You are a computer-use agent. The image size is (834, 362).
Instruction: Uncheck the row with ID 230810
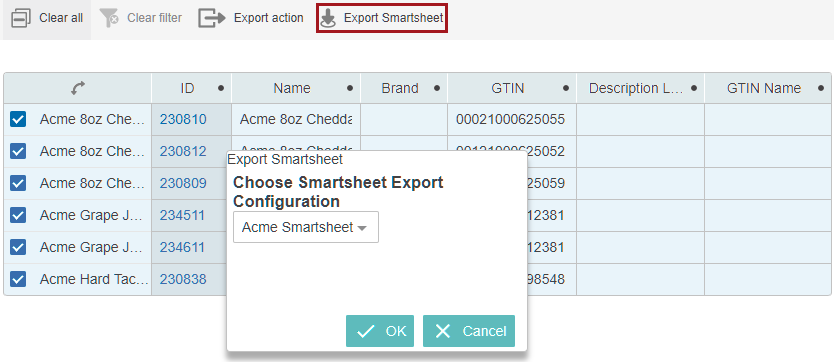[18, 120]
